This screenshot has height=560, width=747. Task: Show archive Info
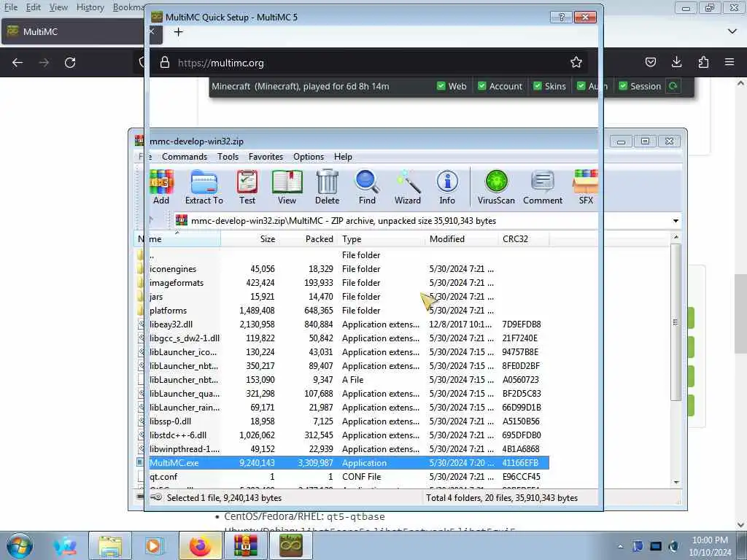pos(447,187)
